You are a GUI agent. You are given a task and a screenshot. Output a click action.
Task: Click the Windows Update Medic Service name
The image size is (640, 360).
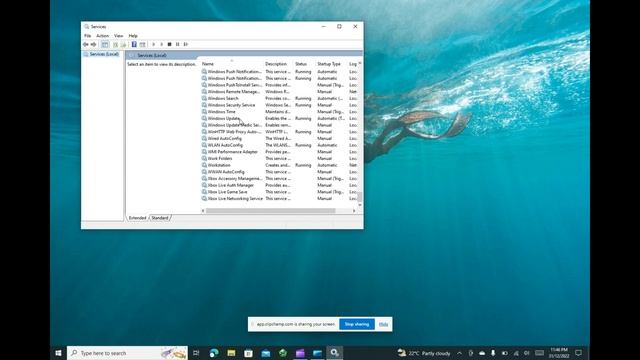(235, 125)
